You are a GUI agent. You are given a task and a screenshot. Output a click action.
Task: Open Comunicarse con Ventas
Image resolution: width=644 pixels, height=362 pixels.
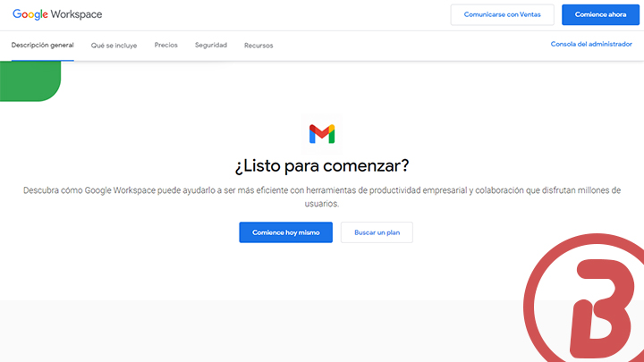(503, 15)
